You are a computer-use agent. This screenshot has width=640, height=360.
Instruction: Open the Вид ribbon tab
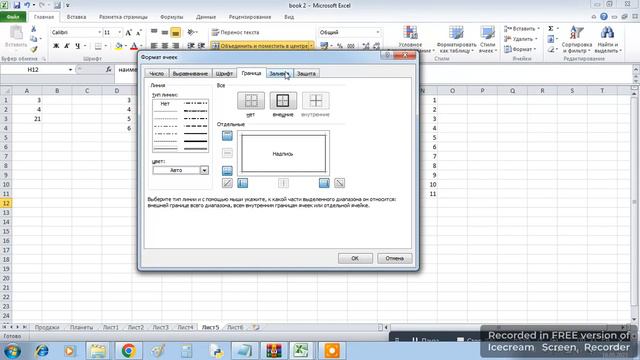tap(289, 17)
